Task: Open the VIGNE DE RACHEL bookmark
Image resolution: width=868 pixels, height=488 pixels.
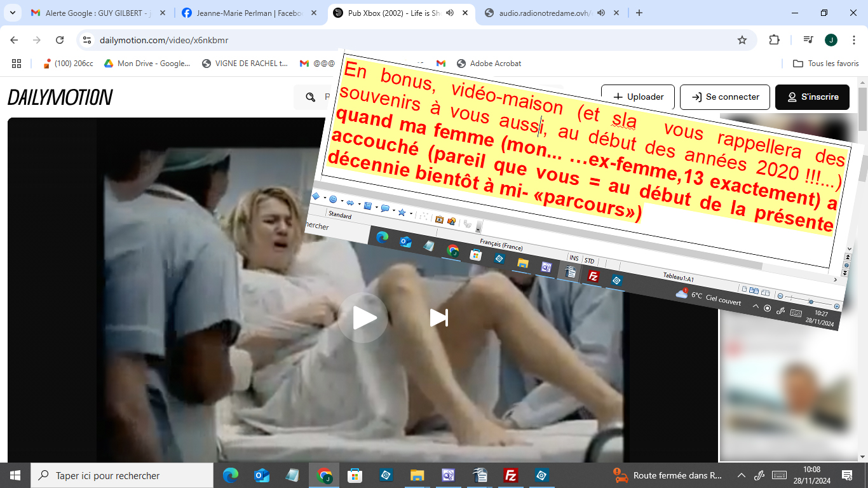Action: tap(245, 64)
